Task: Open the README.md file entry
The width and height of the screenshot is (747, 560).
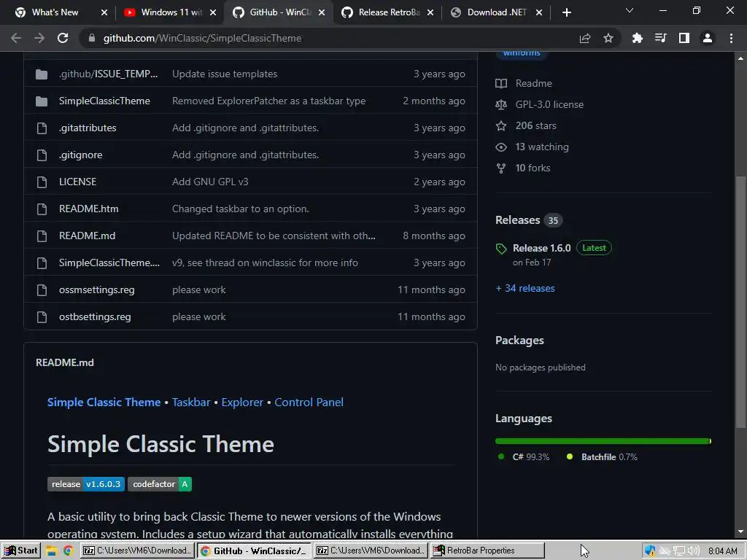Action: tap(88, 236)
